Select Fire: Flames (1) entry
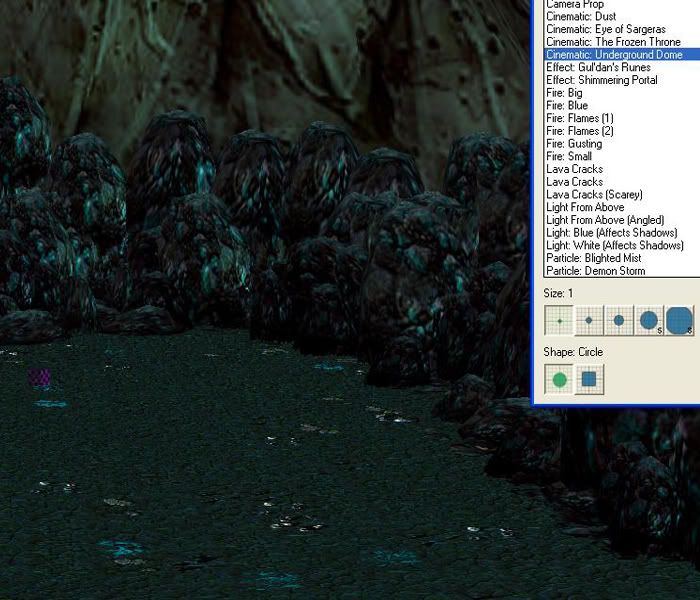Viewport: 700px width, 600px height. [580, 118]
